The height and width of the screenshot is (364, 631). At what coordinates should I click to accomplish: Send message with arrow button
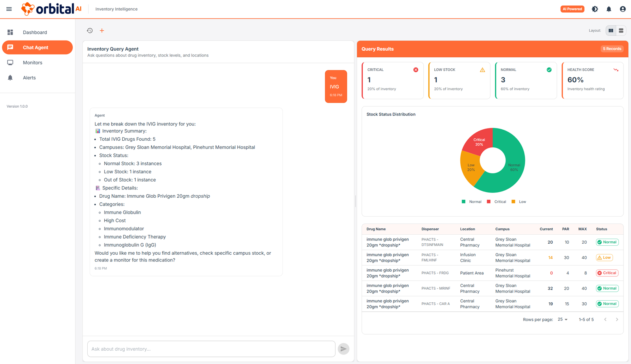343,349
